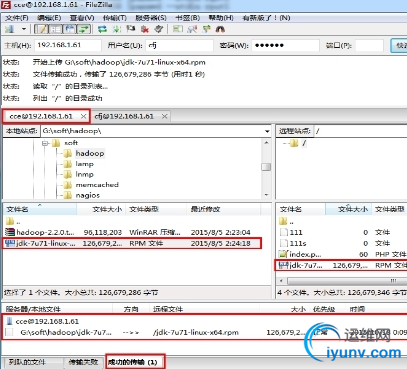This screenshot has height=369, width=407.
Task: Click the local tree scroll-down arrow
Action: coord(266,195)
